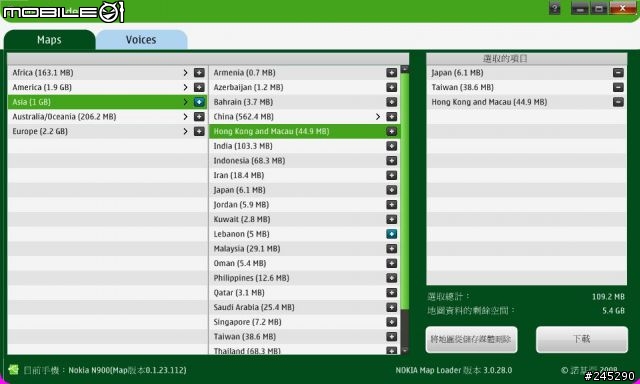Select Kuwait (2.8 MB) row
The width and height of the screenshot is (640, 384).
304,220
